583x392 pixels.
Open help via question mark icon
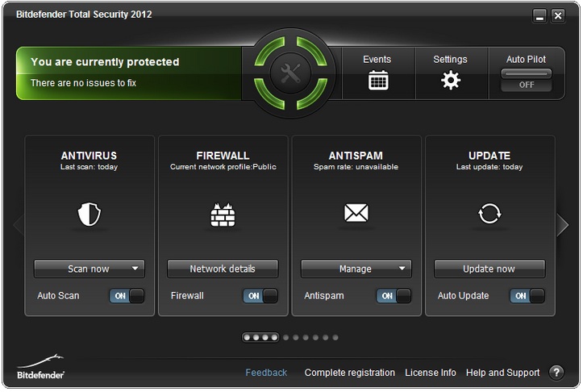point(556,372)
